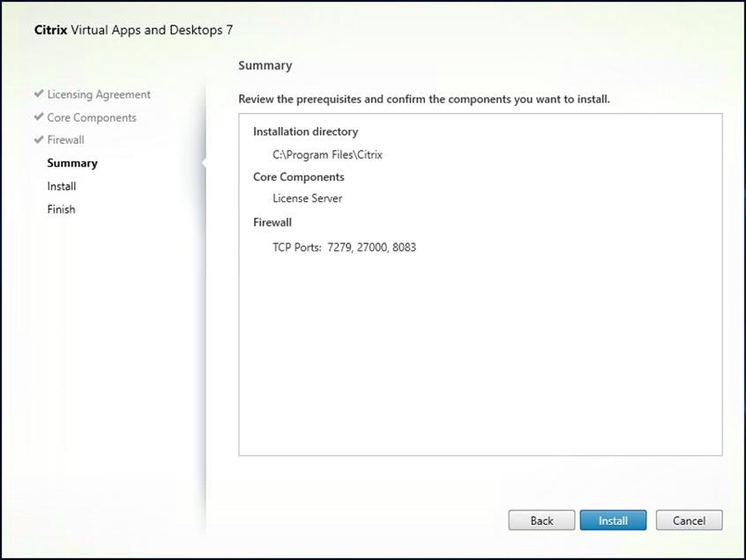The width and height of the screenshot is (746, 560).
Task: Click the Installation directory heading
Action: (x=305, y=131)
